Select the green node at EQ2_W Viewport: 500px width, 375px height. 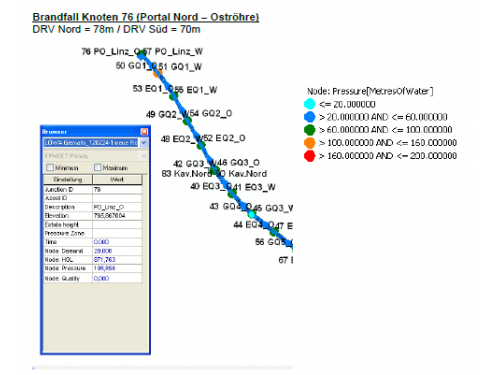click(201, 145)
